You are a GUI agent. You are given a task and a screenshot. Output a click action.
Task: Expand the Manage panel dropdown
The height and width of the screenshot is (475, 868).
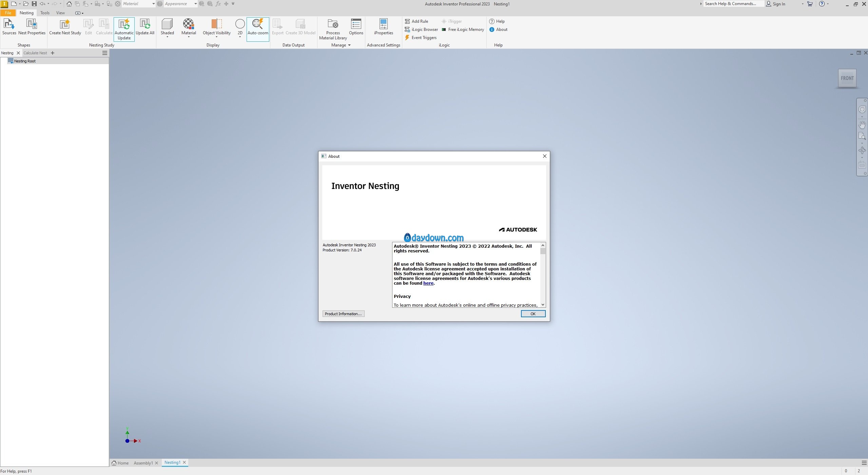click(341, 45)
